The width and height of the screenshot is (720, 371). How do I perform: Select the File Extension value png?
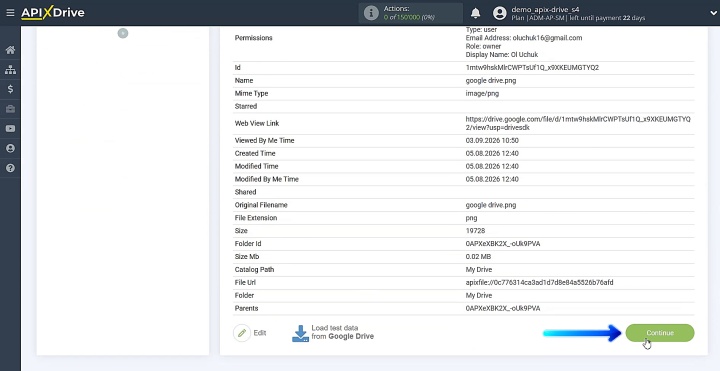pyautogui.click(x=471, y=218)
